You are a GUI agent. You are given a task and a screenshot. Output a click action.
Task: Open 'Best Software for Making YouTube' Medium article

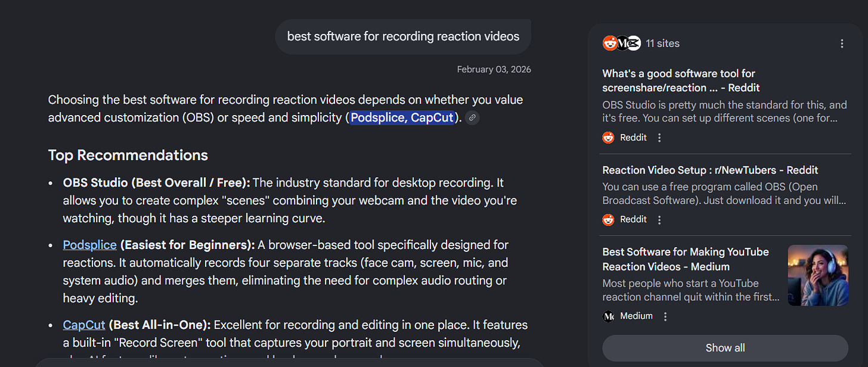pyautogui.click(x=686, y=259)
